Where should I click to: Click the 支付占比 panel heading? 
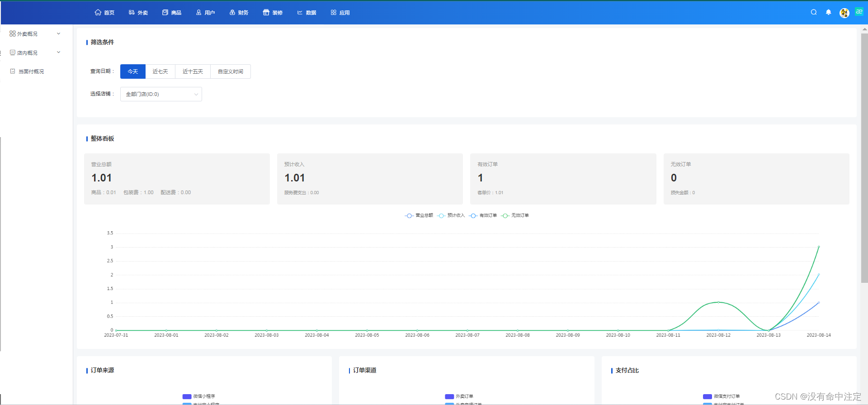pyautogui.click(x=627, y=370)
